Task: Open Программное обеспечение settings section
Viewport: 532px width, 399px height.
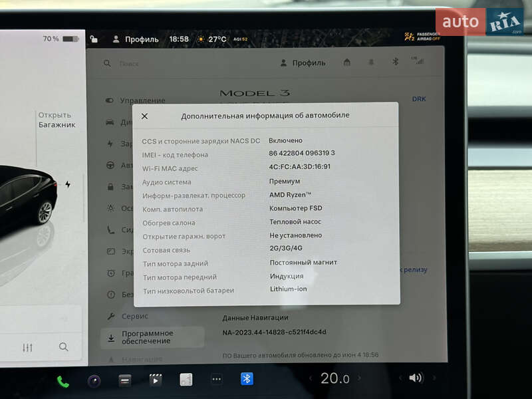Action: tap(148, 337)
